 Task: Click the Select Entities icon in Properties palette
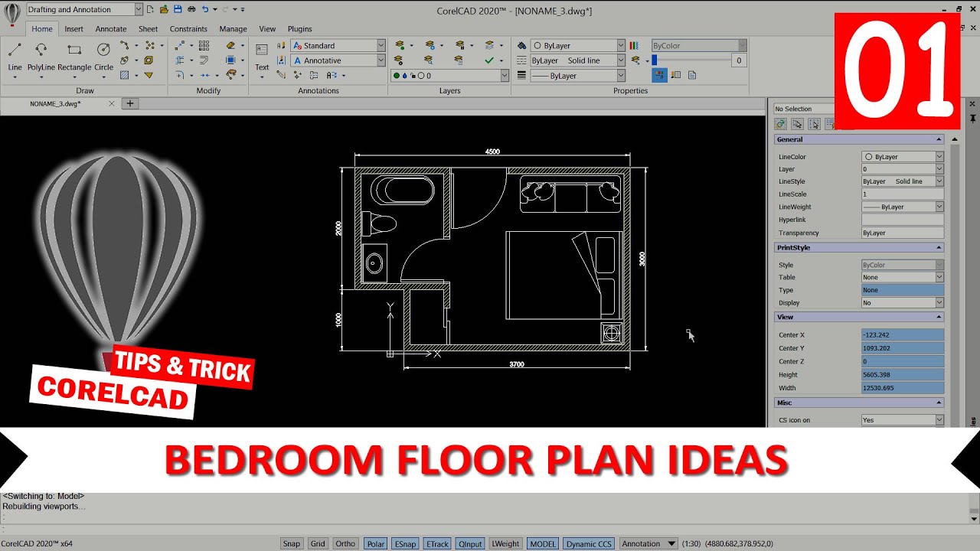(x=797, y=124)
